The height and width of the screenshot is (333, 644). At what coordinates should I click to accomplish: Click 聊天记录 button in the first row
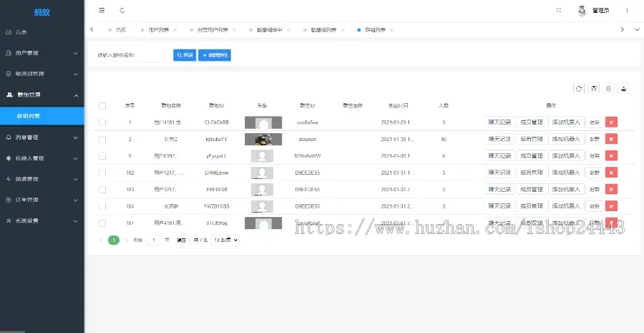[499, 122]
